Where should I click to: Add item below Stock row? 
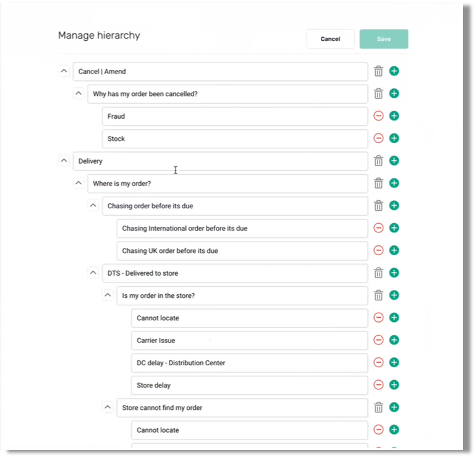point(394,138)
